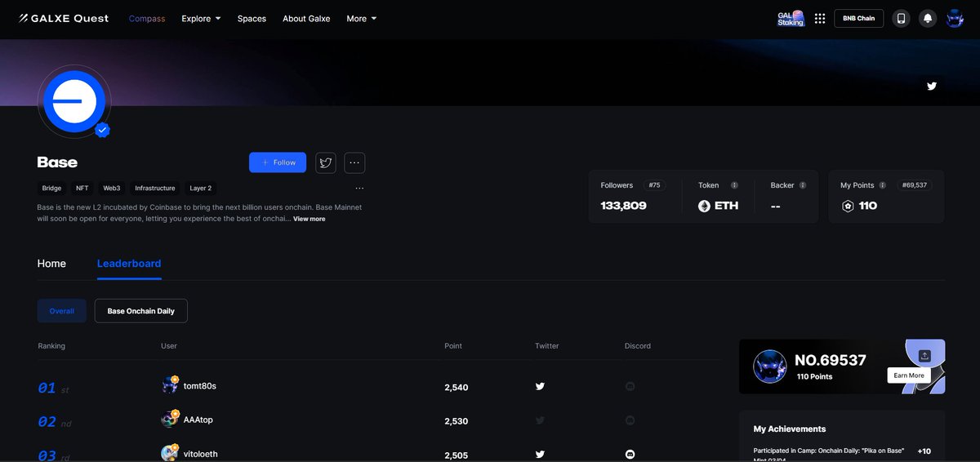The image size is (980, 462).
Task: Open the apps grid menu icon
Action: (x=820, y=18)
